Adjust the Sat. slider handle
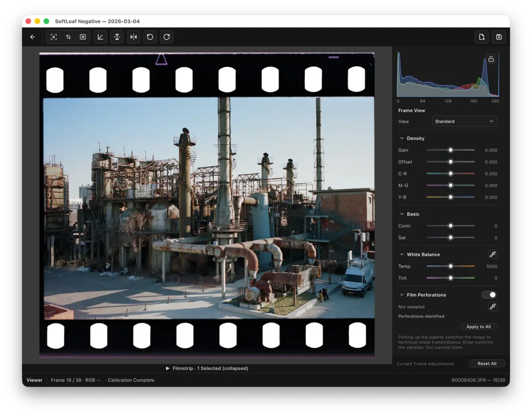The width and height of the screenshot is (532, 416). pos(450,237)
